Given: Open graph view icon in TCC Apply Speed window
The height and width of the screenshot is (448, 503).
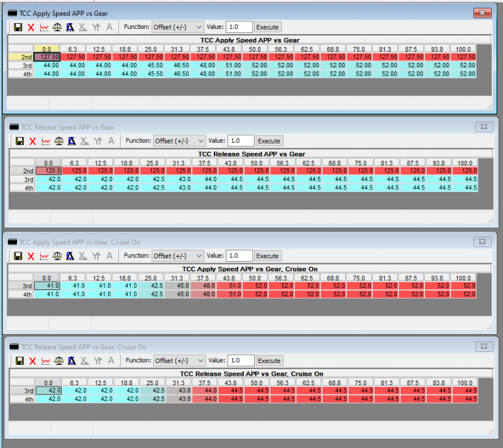Looking at the screenshot, I should [44, 27].
